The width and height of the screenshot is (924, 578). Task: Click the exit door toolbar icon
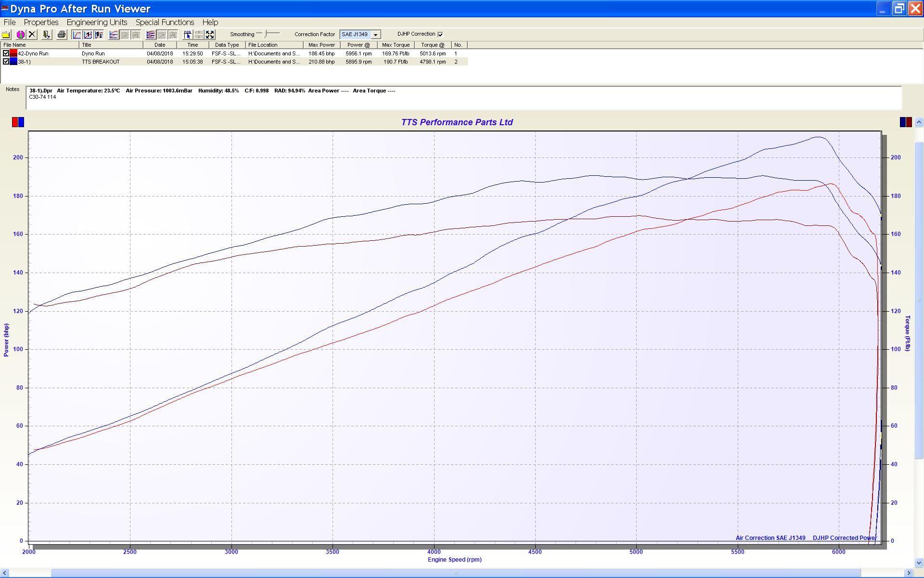click(x=46, y=35)
